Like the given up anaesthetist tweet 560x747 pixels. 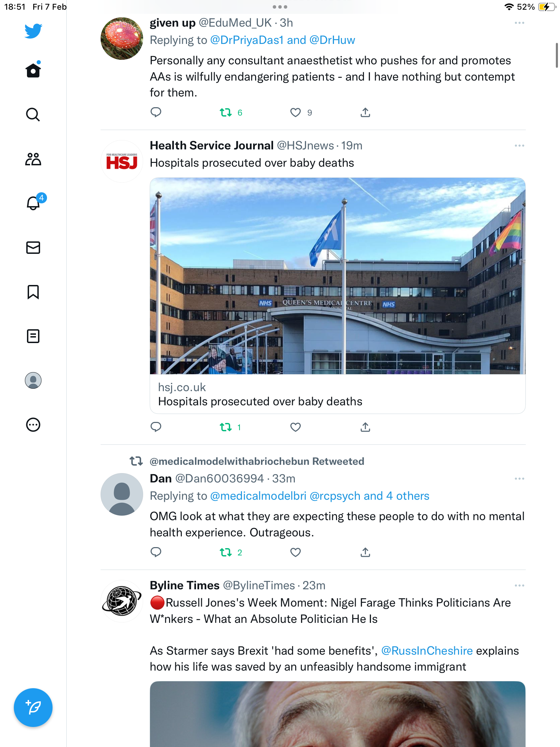pyautogui.click(x=296, y=112)
